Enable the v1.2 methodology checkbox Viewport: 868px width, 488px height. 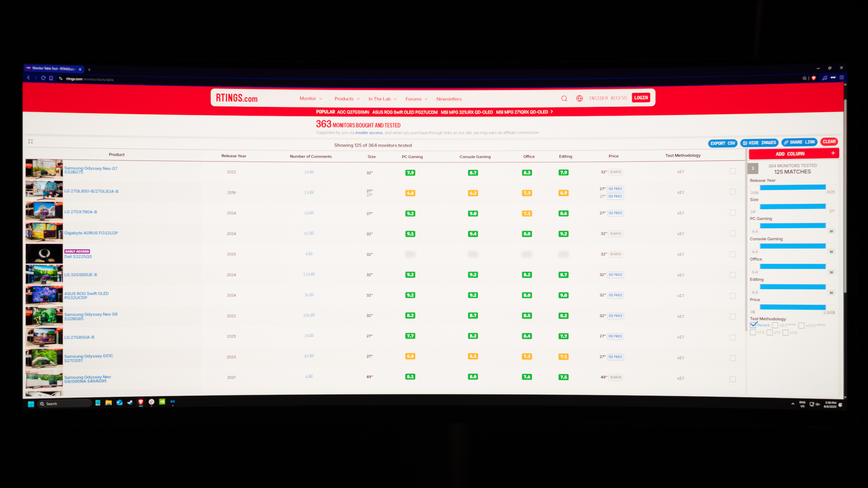(x=753, y=332)
